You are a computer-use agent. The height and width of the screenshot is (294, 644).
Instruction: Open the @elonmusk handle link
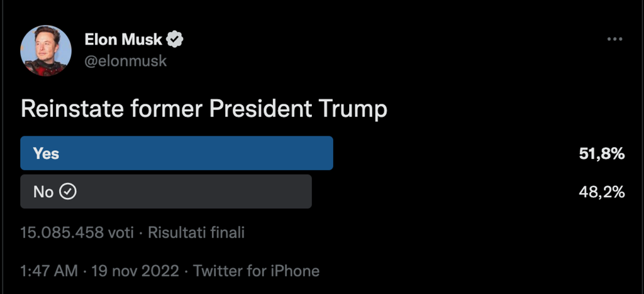[x=125, y=61]
